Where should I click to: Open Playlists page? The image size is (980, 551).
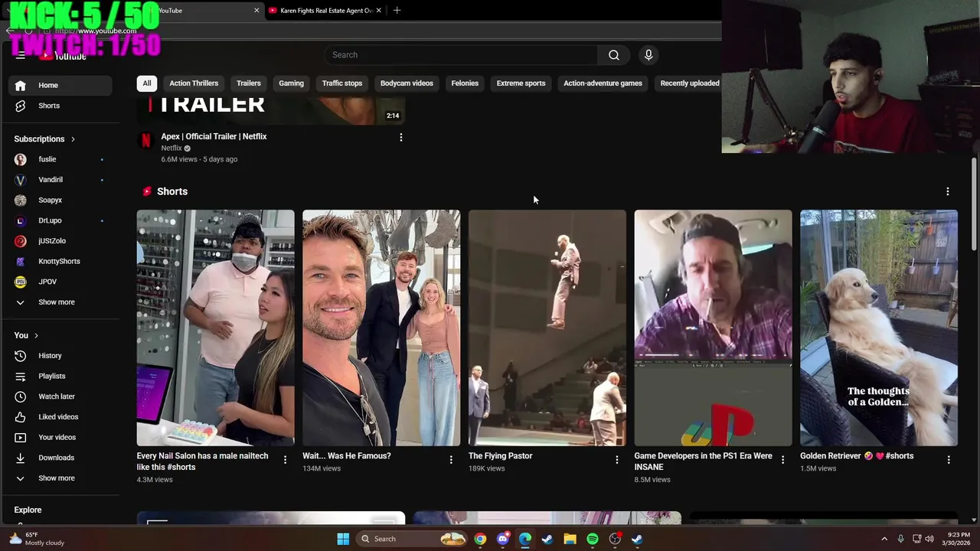tap(60, 376)
